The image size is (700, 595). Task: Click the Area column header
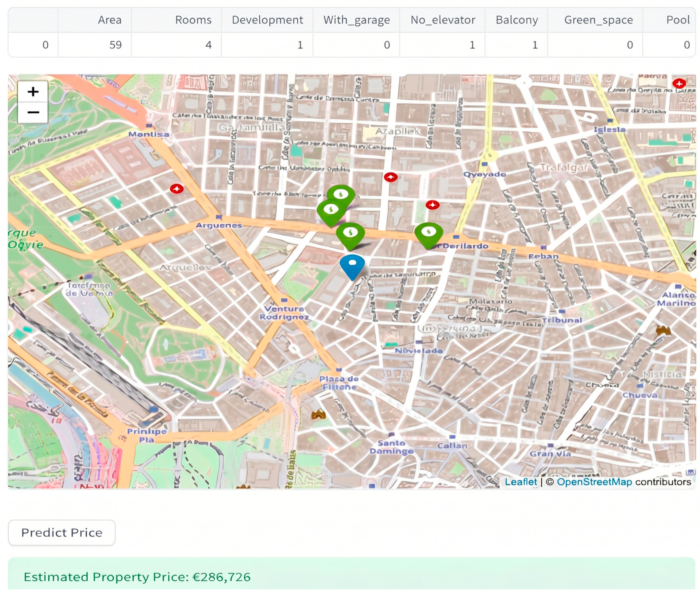tap(95, 20)
